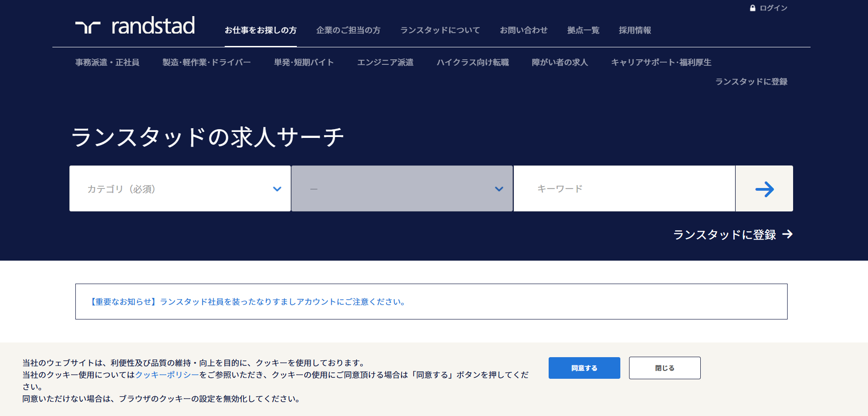
Task: Select 事務派遣・正社員 in the sub navigation
Action: point(107,63)
